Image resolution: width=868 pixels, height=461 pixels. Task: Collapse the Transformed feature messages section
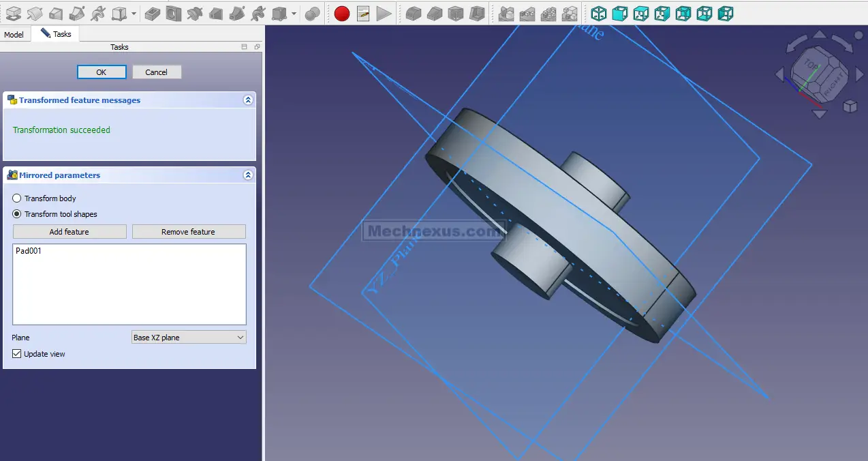[x=248, y=100]
